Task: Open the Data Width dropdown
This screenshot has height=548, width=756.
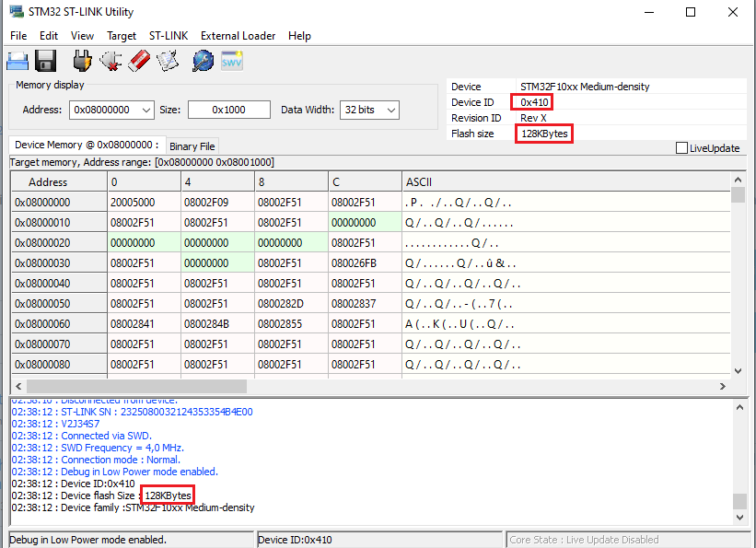Action: tap(391, 110)
